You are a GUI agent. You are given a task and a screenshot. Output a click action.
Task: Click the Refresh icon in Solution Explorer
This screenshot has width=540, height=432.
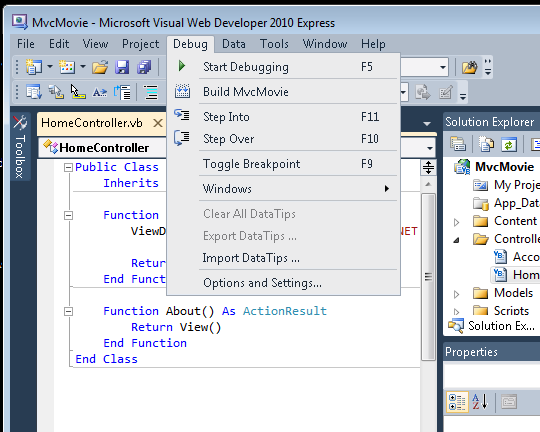[x=509, y=144]
